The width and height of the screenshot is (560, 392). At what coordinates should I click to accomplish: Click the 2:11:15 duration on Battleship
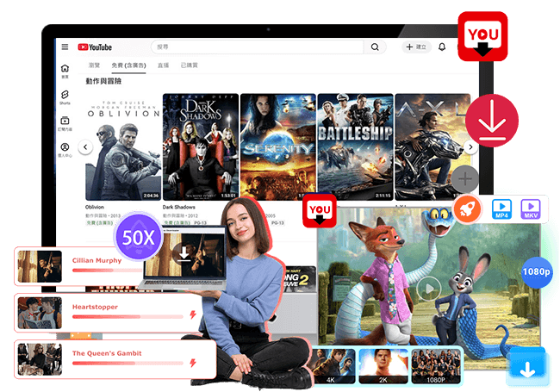click(x=383, y=196)
